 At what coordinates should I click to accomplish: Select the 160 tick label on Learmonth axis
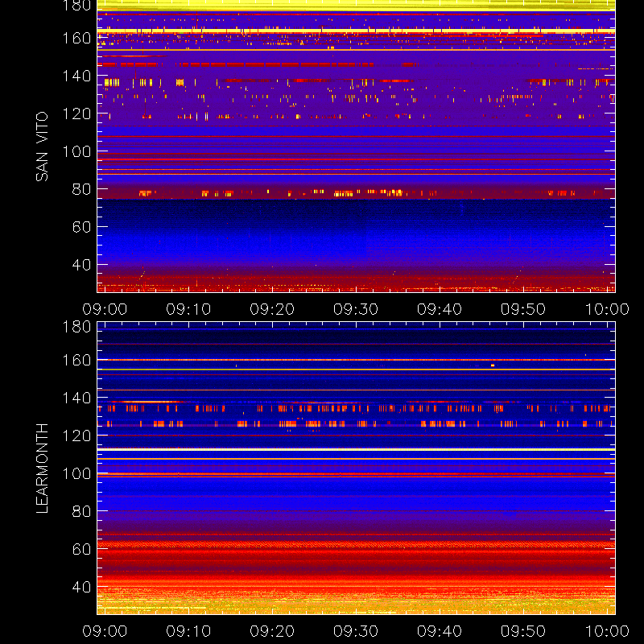pyautogui.click(x=76, y=360)
